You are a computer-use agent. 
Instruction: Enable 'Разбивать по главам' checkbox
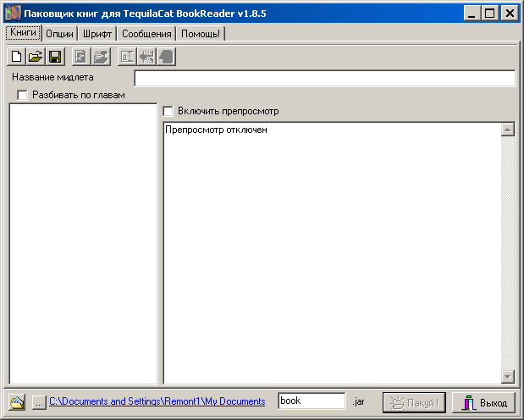(x=22, y=96)
